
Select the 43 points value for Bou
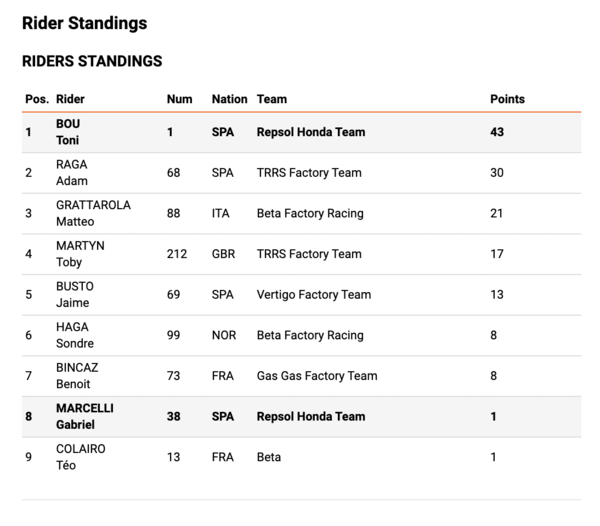click(x=497, y=132)
